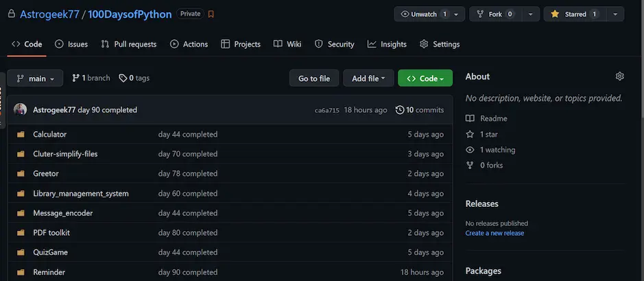644x281 pixels.
Task: Open the QuizGame folder
Action: (51, 252)
